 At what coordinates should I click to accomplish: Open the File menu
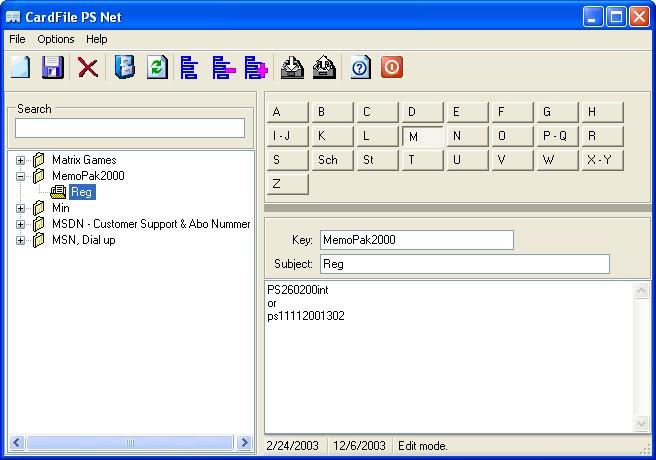pos(17,39)
